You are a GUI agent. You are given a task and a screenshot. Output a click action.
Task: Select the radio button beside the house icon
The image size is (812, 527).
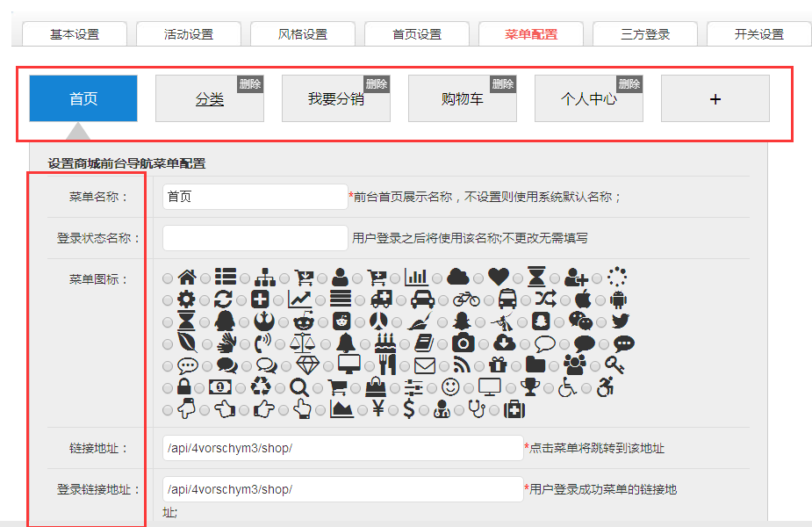[x=168, y=278]
